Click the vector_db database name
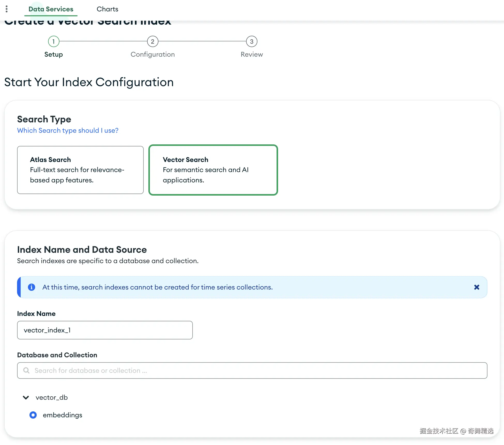 coord(52,397)
